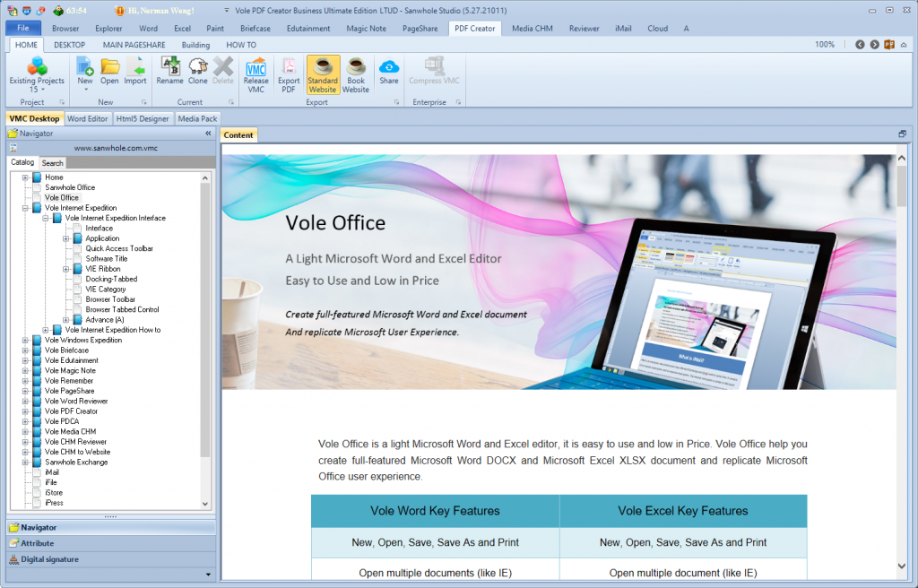This screenshot has width=918, height=588.
Task: Expand the Application tree node
Action: pos(66,238)
